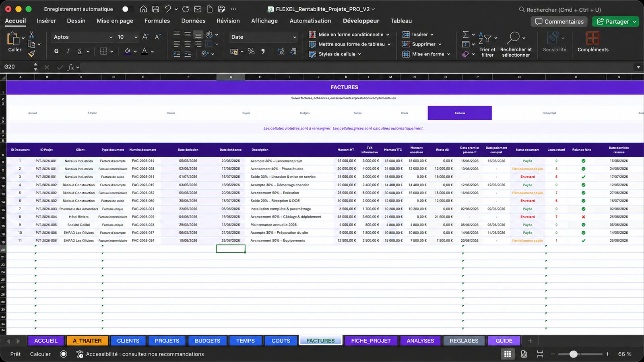Screen dimensions: 644x362
Task: Expand Styles de cellule menu
Action: [359, 54]
